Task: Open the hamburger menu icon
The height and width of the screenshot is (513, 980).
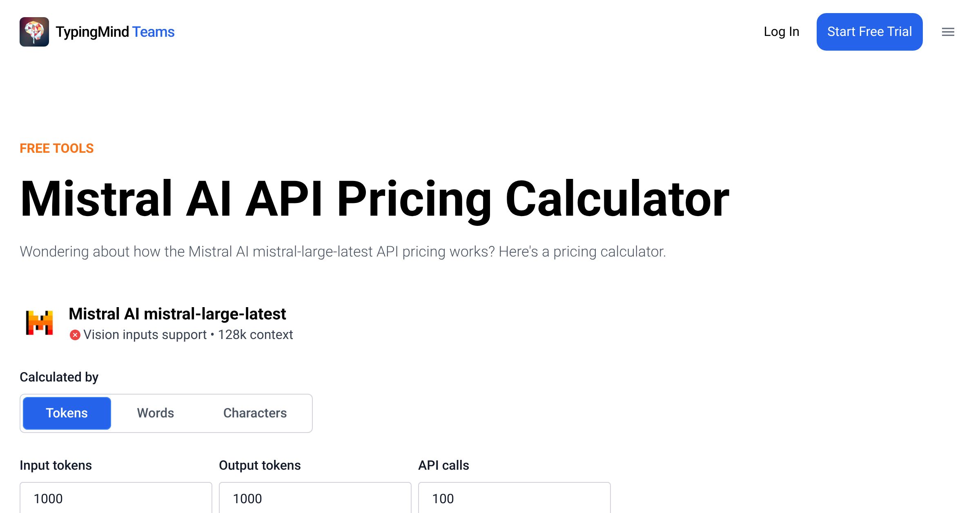Action: tap(948, 32)
